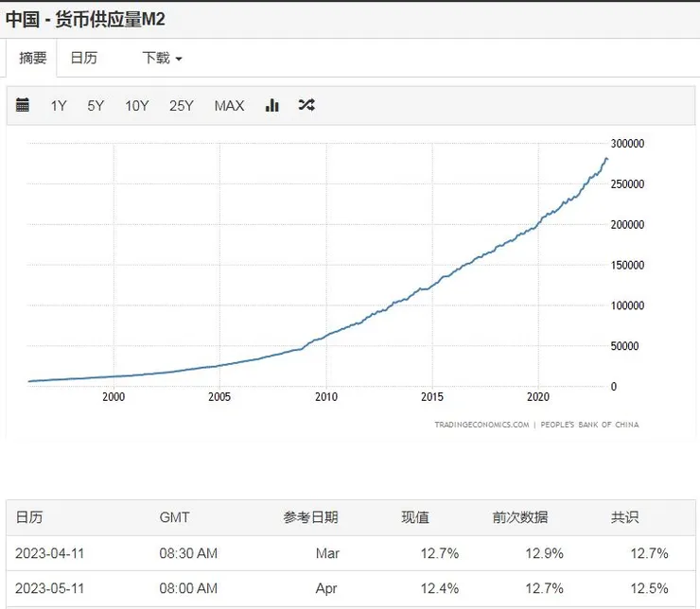Viewport: 700px width, 609px height.
Task: Click the 08:30 AM time cell
Action: [x=188, y=553]
